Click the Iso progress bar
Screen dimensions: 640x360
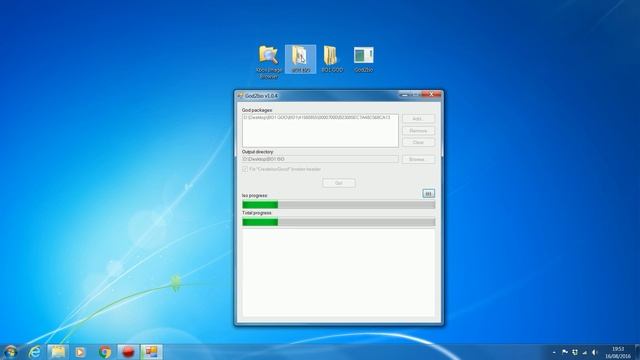(338, 204)
